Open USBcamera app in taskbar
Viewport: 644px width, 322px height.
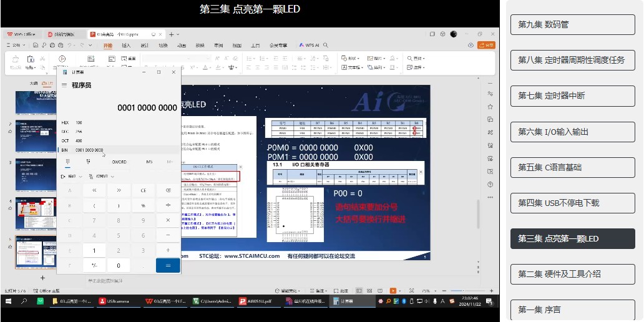(x=117, y=301)
